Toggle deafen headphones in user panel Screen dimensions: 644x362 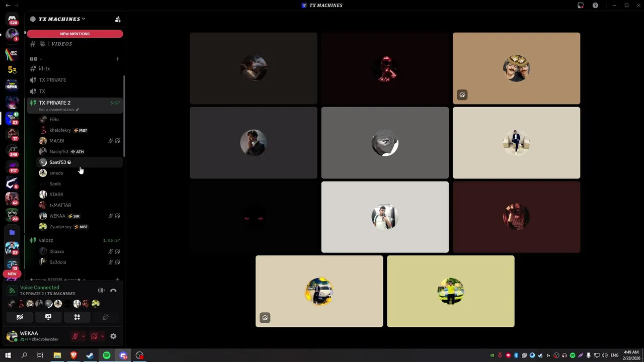[x=94, y=336]
